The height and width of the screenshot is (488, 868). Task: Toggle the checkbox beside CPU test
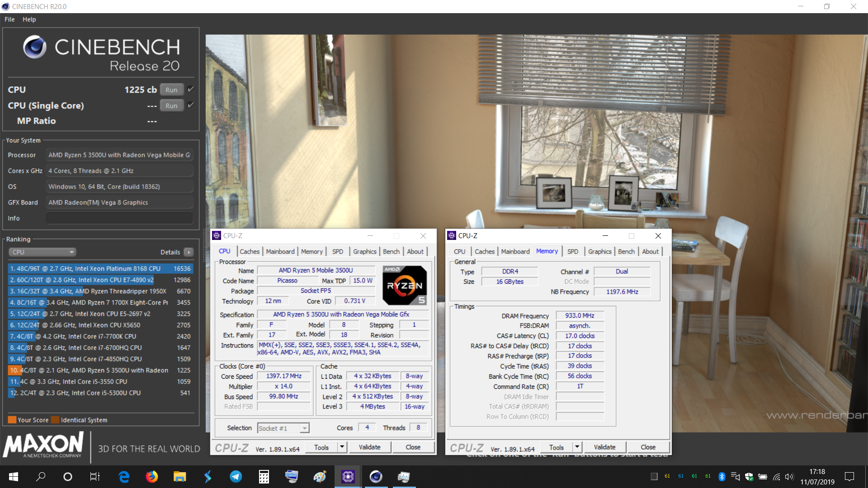190,89
